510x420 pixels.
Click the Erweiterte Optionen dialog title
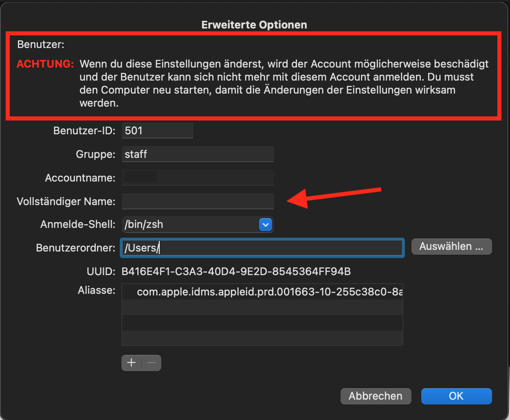254,25
